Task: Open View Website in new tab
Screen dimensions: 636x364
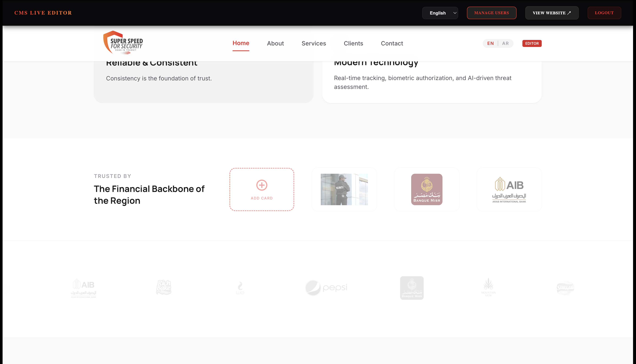Action: point(552,13)
